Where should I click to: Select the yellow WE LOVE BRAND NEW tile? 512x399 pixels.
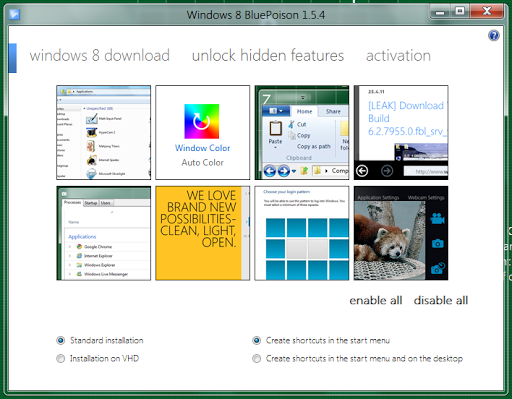(203, 233)
